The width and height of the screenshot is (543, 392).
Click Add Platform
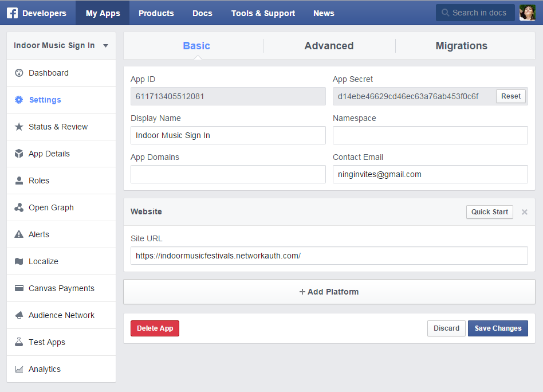(x=329, y=292)
